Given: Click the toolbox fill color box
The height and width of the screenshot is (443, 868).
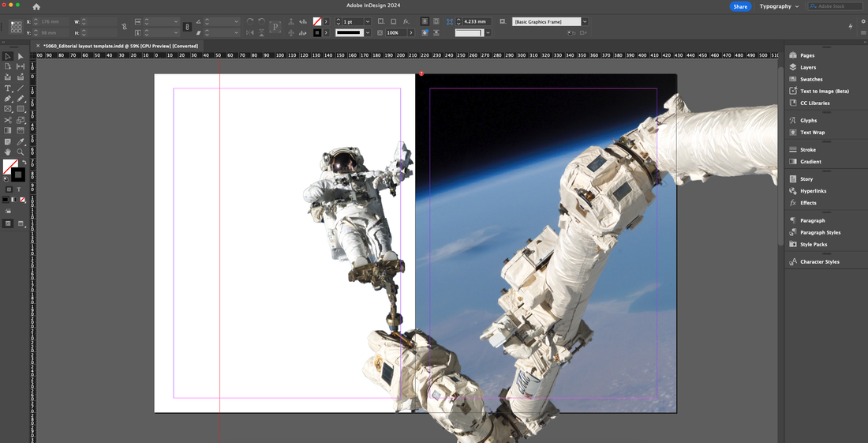Looking at the screenshot, I should [x=10, y=166].
